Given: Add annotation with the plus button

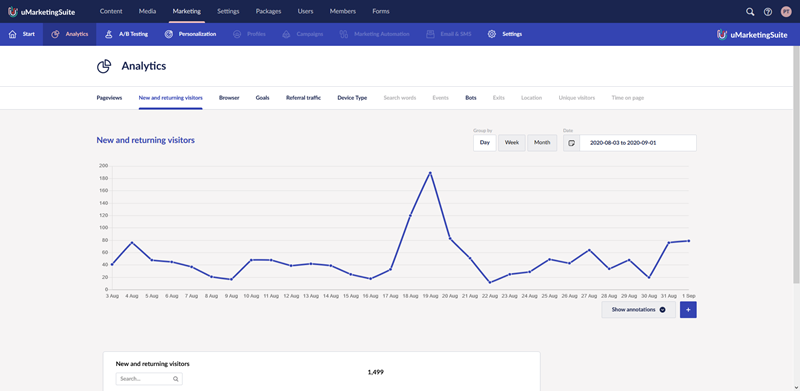Looking at the screenshot, I should 688,309.
